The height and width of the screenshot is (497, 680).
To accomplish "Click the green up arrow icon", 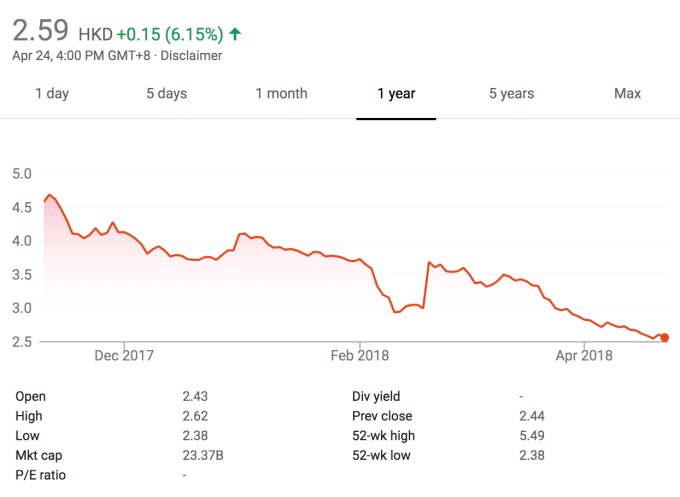I will point(235,33).
